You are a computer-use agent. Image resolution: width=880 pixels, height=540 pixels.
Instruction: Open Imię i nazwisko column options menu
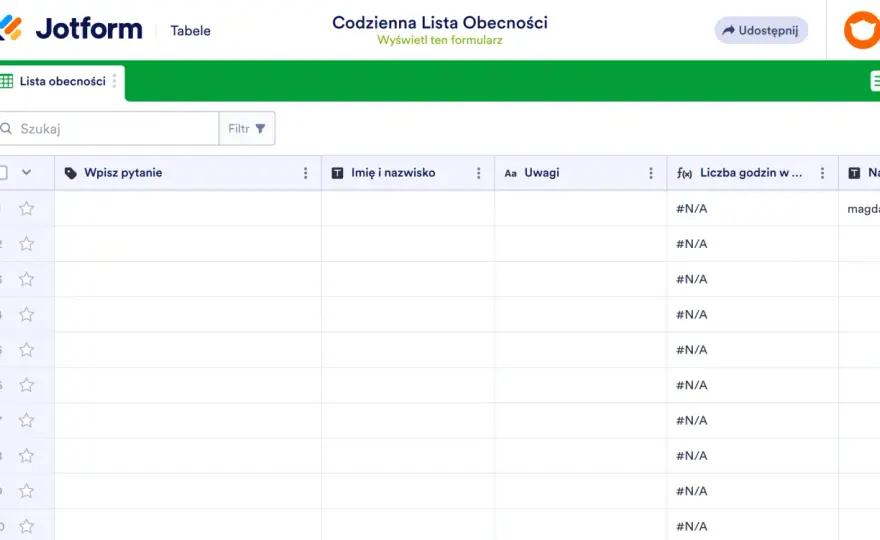479,173
